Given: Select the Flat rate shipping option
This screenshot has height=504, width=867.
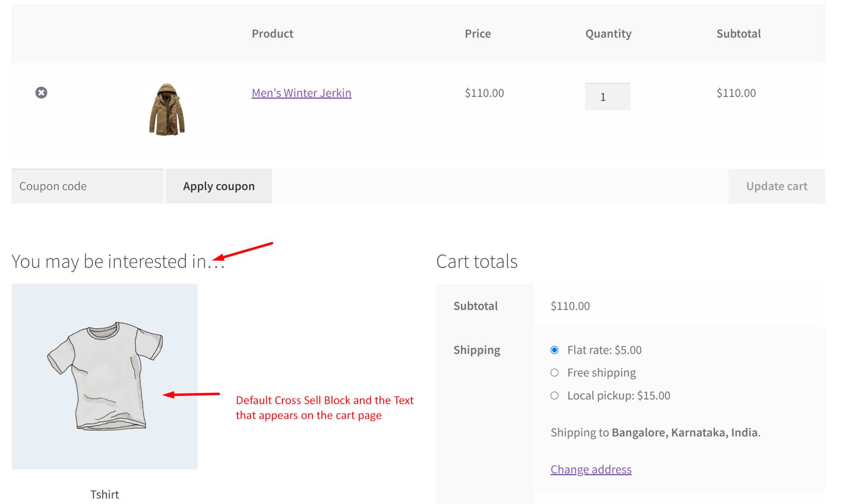Looking at the screenshot, I should point(554,350).
